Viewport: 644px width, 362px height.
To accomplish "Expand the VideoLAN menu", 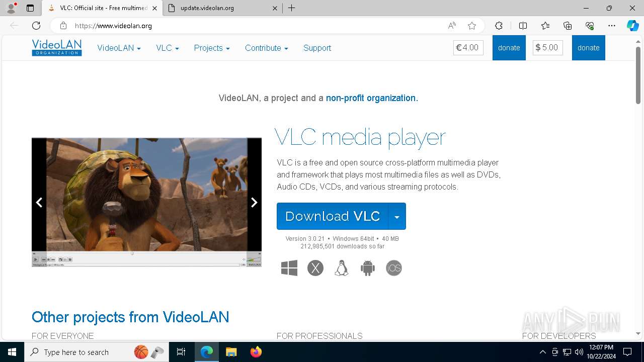I will coord(119,48).
